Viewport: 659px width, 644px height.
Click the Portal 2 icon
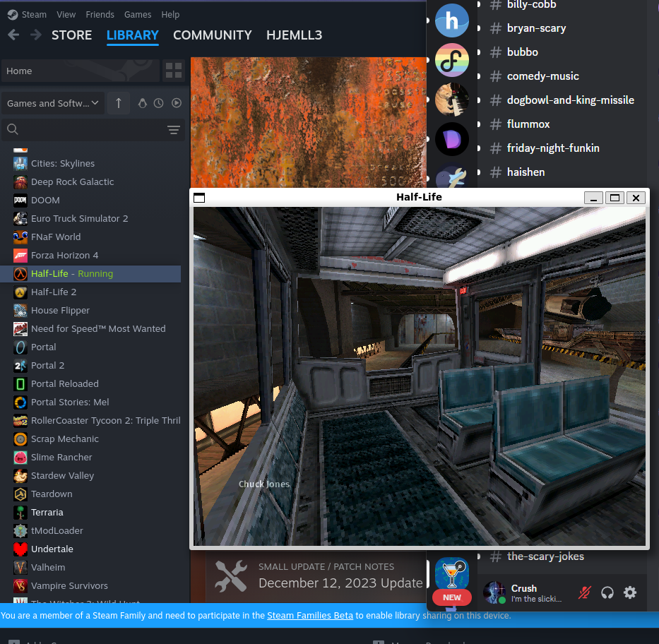(x=20, y=366)
